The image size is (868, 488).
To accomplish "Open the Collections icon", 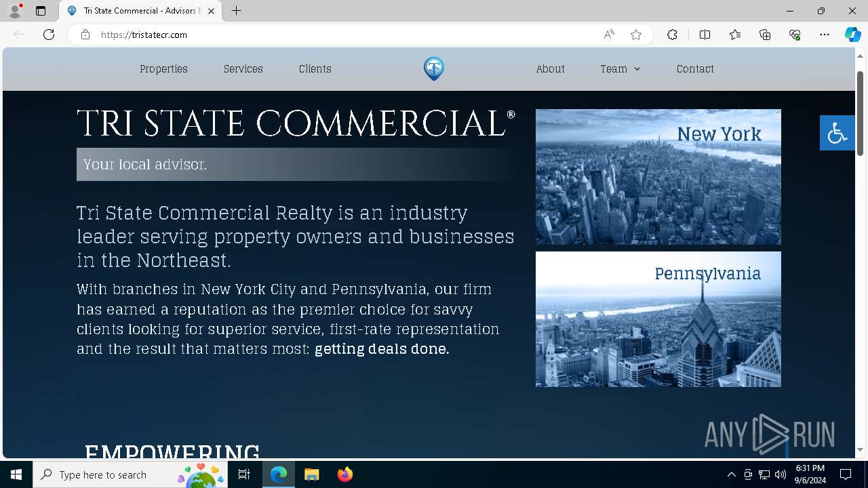I will coord(765,35).
